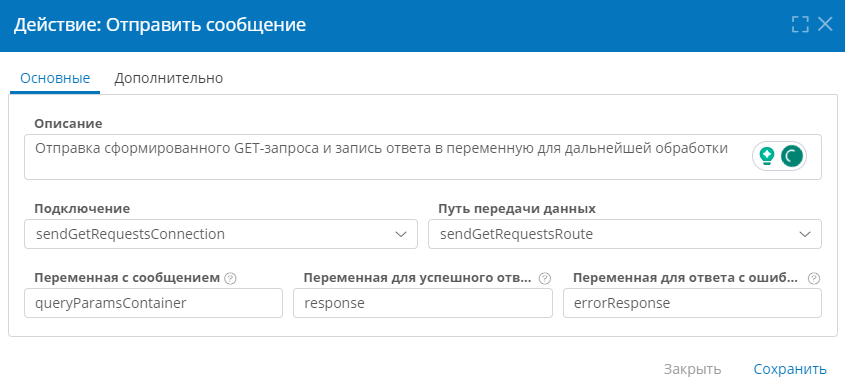Expand dialog to fullscreen with bracket icon
Image resolution: width=845 pixels, height=388 pixels.
click(x=800, y=24)
